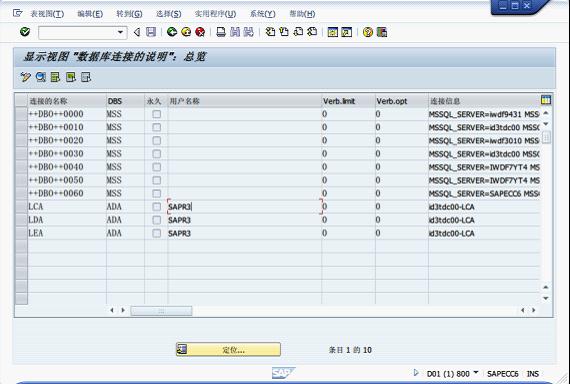Toggle permanent checkbox for ++DB0++0000
Screen dimensions: 570x384
click(x=156, y=114)
